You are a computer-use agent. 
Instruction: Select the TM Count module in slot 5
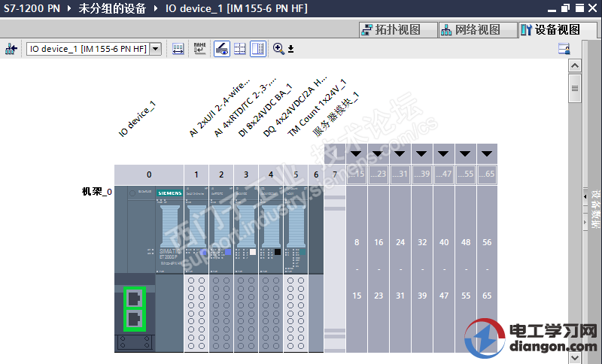296,268
